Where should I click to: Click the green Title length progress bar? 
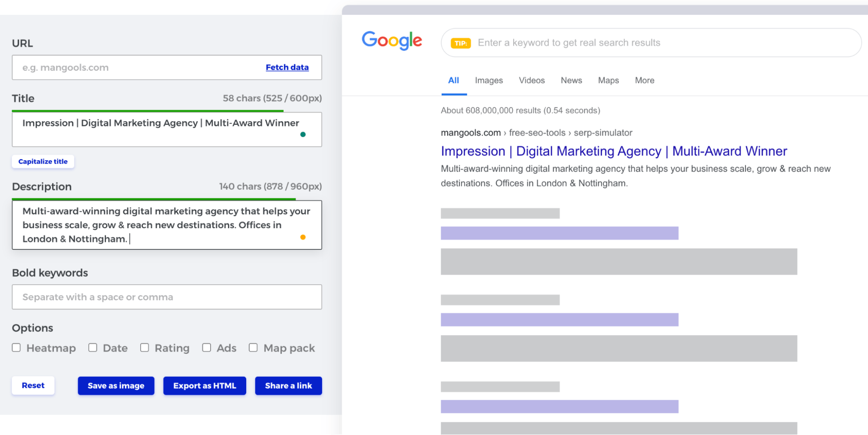pyautogui.click(x=148, y=111)
